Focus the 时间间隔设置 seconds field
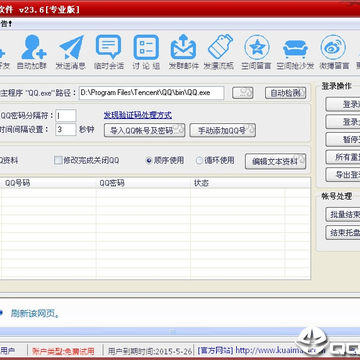 click(x=66, y=130)
